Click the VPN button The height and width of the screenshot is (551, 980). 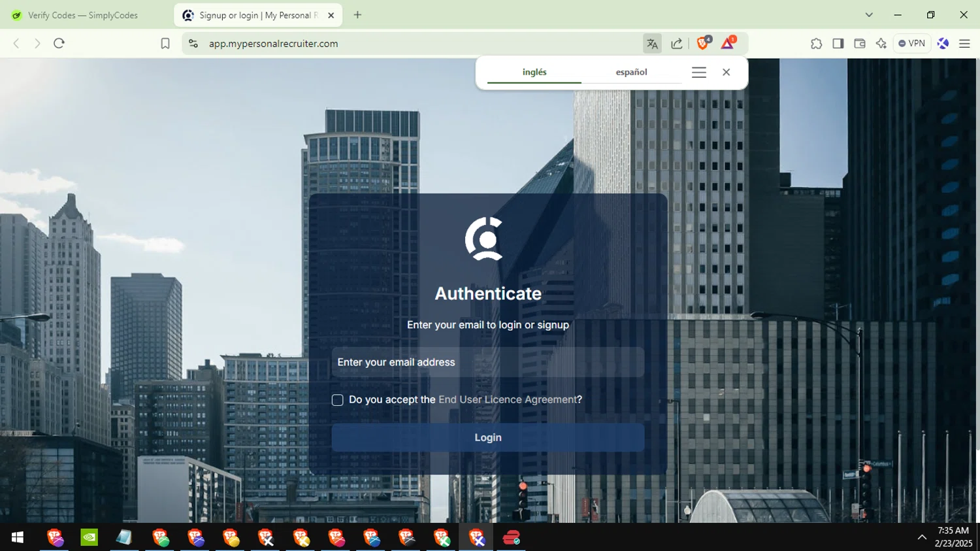click(x=912, y=44)
